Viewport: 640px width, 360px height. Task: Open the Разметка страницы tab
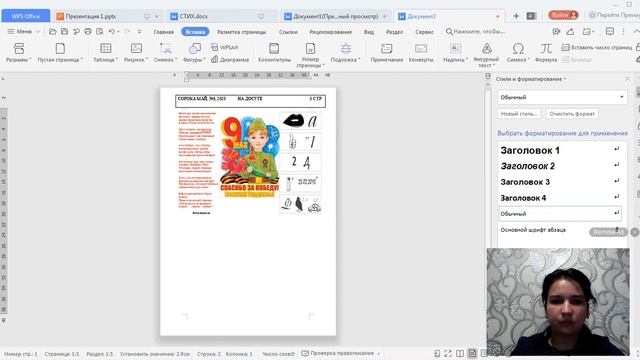click(x=241, y=32)
